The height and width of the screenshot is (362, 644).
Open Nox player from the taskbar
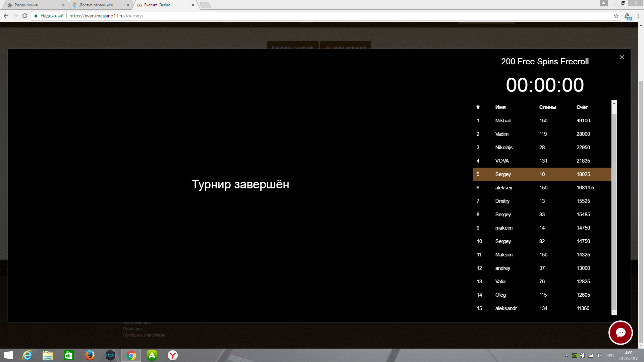point(110,355)
